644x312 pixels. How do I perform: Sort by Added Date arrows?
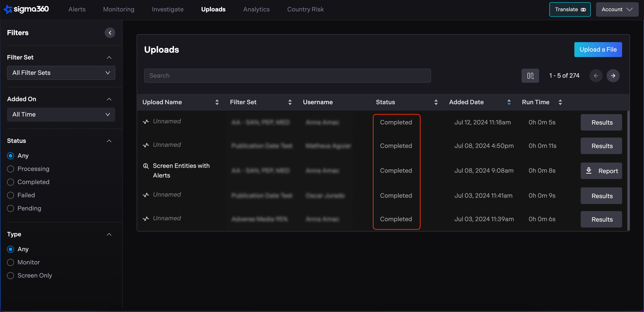pyautogui.click(x=509, y=102)
